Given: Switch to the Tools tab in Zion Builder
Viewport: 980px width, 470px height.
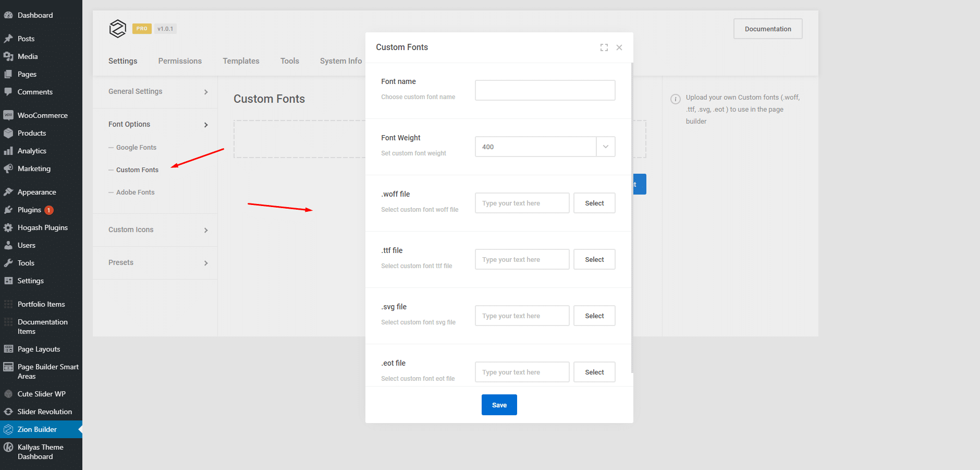Looking at the screenshot, I should (290, 61).
